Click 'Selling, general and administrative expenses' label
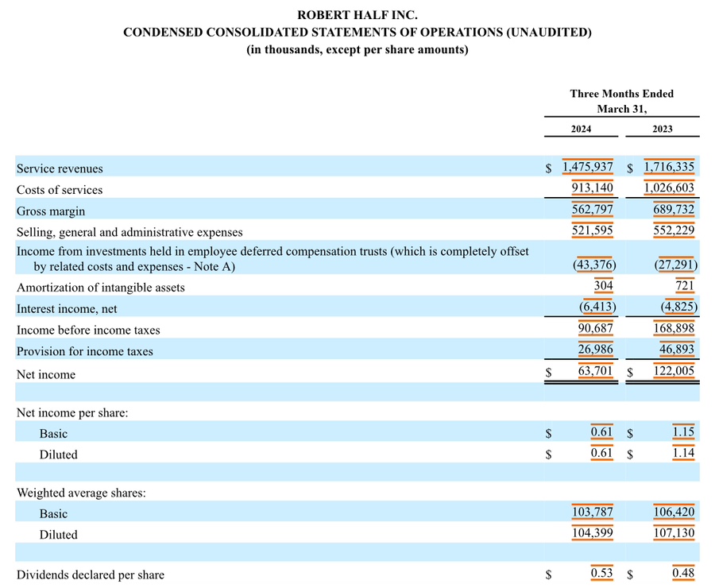 129,232
